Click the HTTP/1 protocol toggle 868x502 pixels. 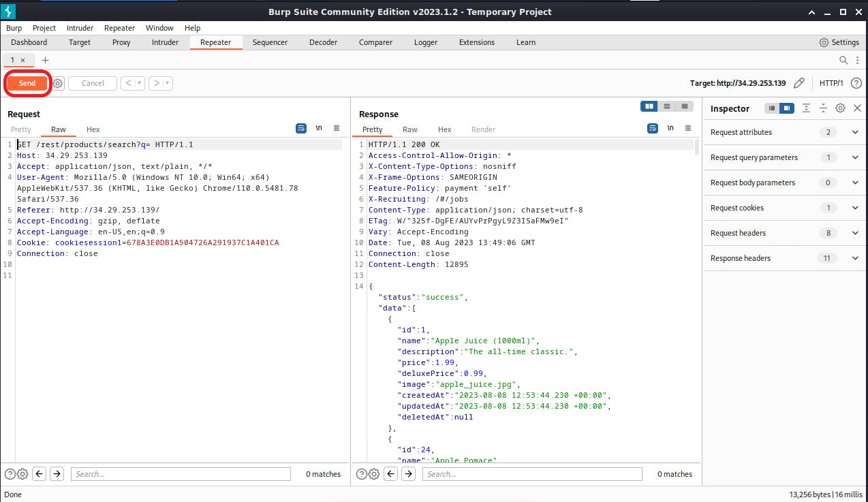831,83
